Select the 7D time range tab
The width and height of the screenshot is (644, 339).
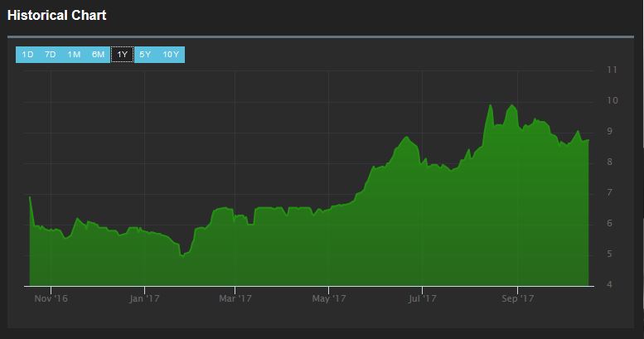pyautogui.click(x=50, y=55)
